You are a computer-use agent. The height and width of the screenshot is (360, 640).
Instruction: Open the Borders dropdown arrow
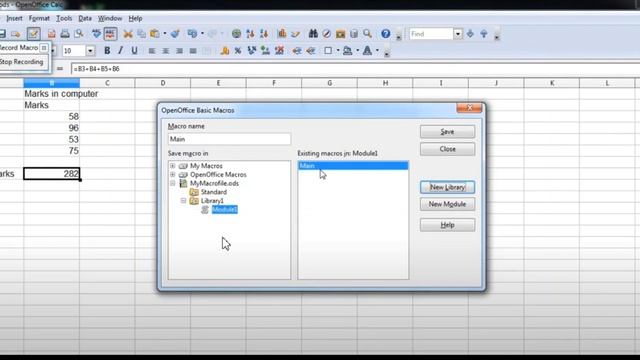click(338, 51)
